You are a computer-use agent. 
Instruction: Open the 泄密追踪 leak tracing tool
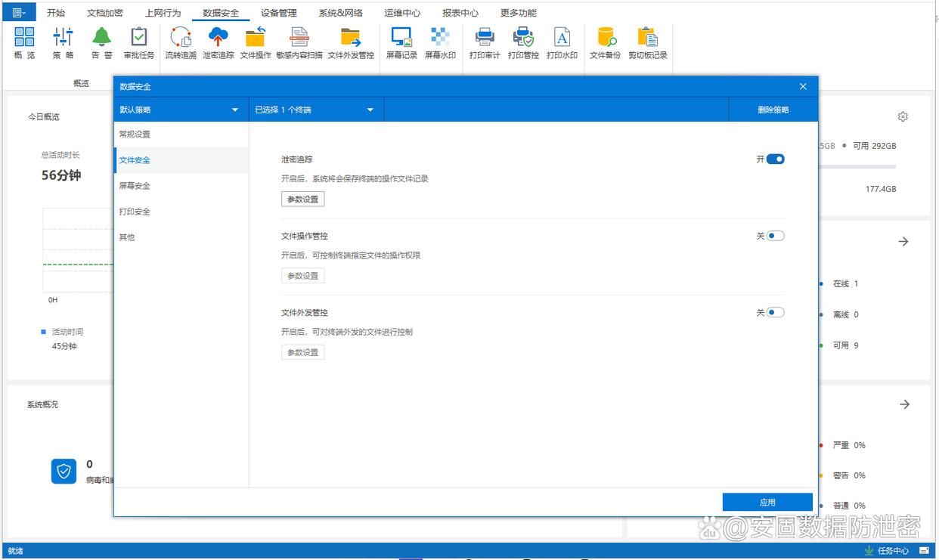point(218,43)
